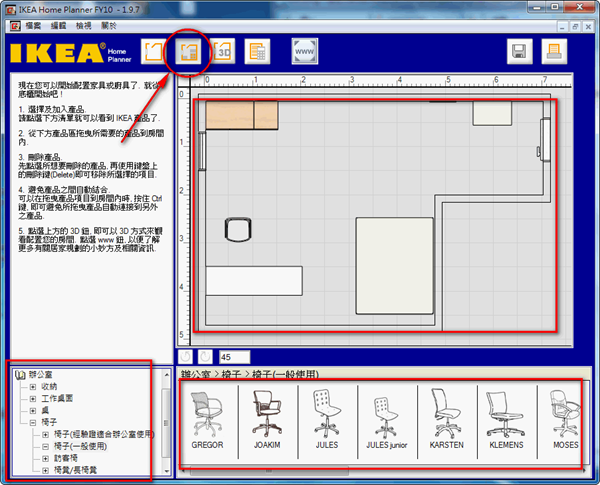
Task: Save the plan with the floppy disk icon
Action: point(520,51)
